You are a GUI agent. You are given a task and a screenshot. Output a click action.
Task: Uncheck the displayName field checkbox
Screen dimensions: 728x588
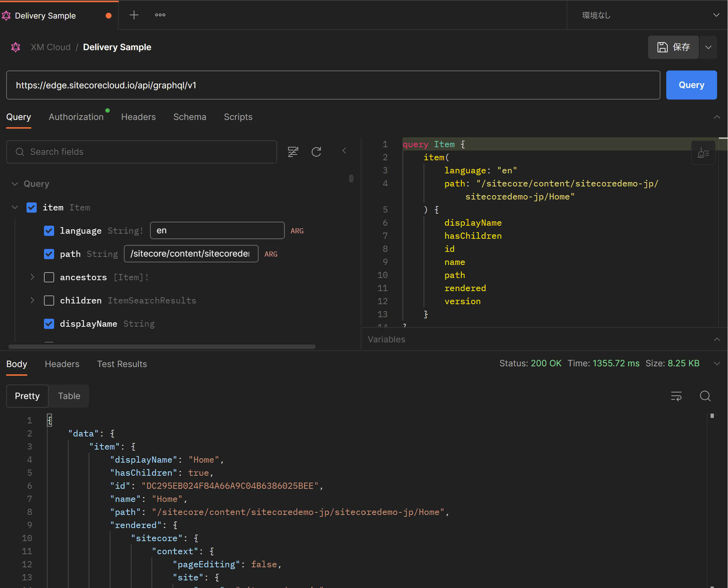(49, 324)
